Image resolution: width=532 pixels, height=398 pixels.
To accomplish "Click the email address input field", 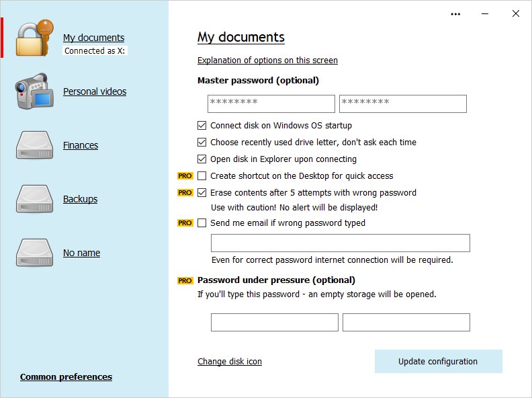I will point(340,243).
